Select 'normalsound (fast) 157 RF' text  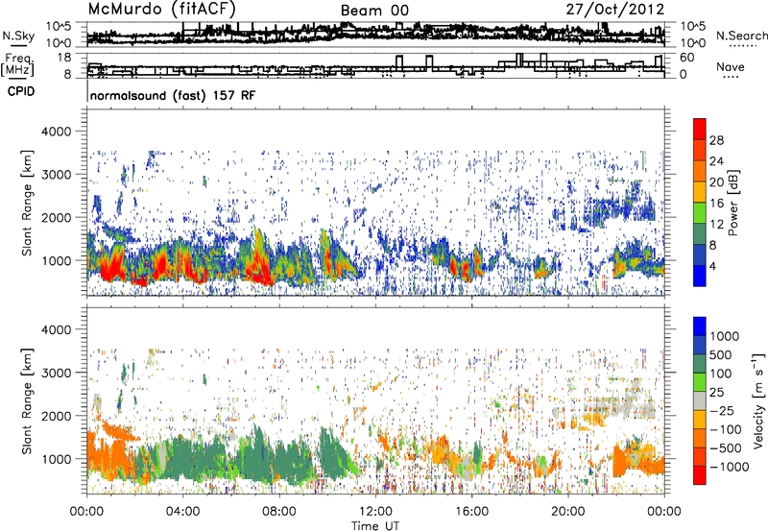[173, 95]
